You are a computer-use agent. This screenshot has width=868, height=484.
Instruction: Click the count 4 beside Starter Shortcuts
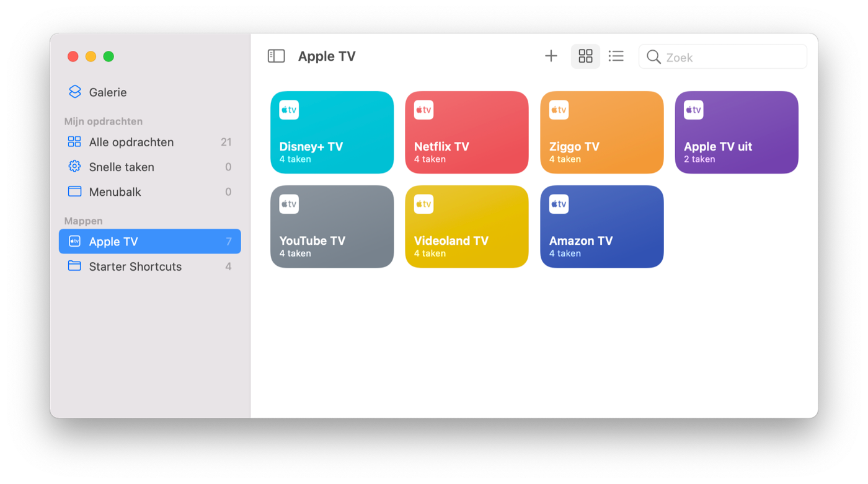coord(228,266)
